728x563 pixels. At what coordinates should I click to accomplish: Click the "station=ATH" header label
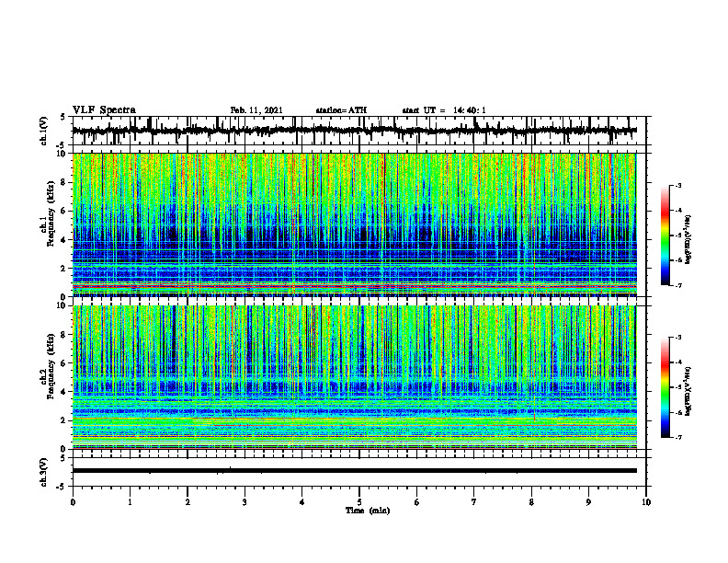341,110
